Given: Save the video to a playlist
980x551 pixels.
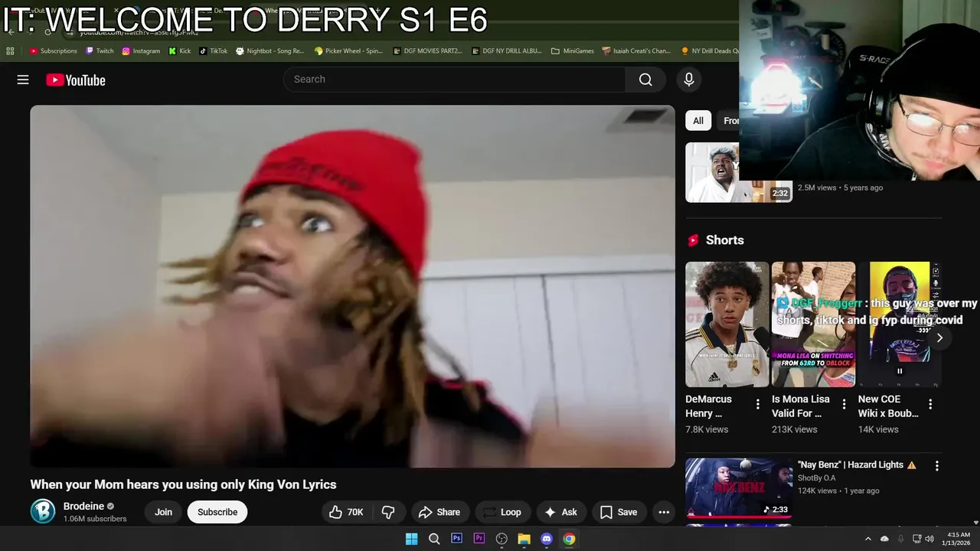Looking at the screenshot, I should tap(618, 512).
